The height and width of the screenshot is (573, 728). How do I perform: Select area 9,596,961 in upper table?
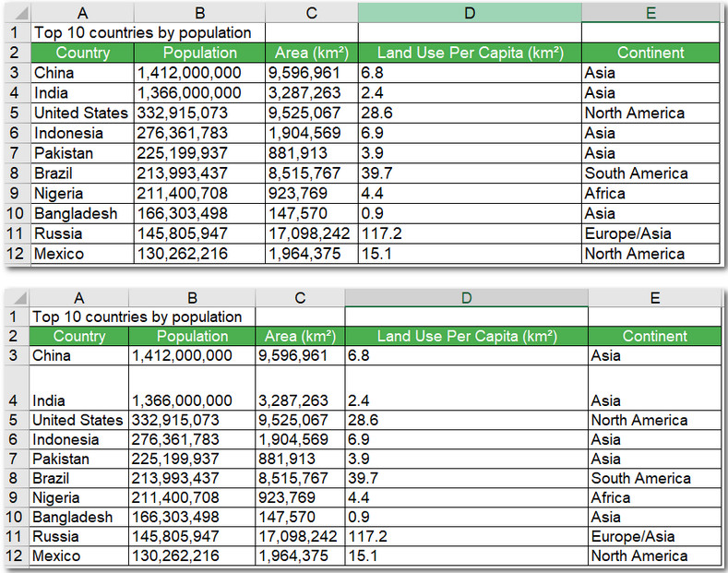[x=312, y=73]
